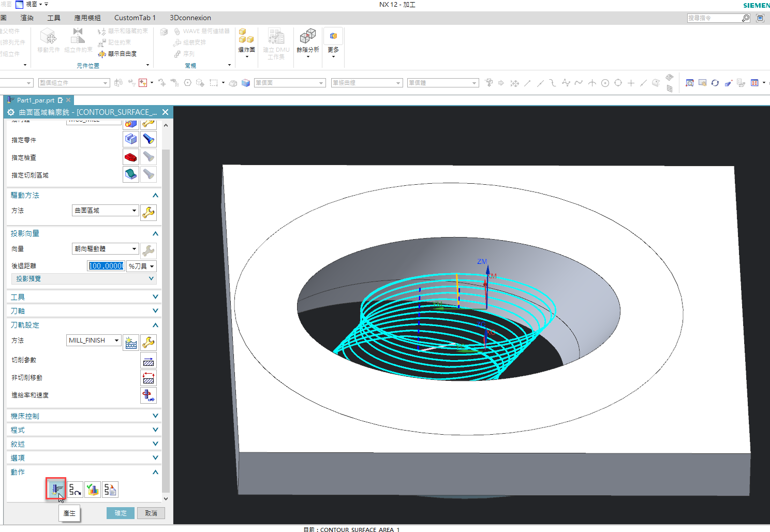
Task: Open the 工具 ribbon tab
Action: click(54, 18)
